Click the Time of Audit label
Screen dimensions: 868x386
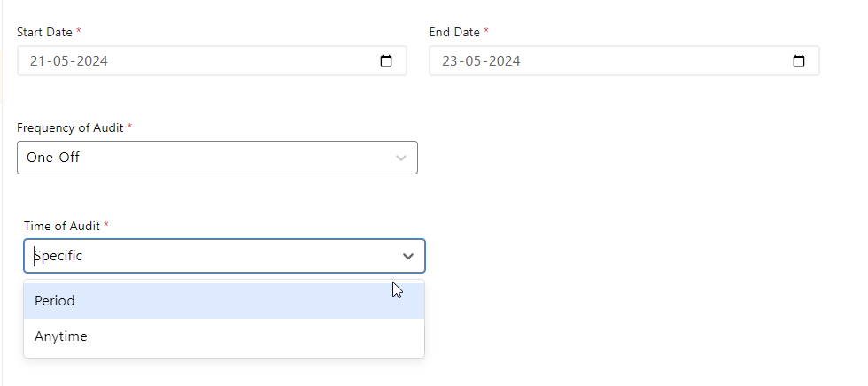pyautogui.click(x=62, y=226)
